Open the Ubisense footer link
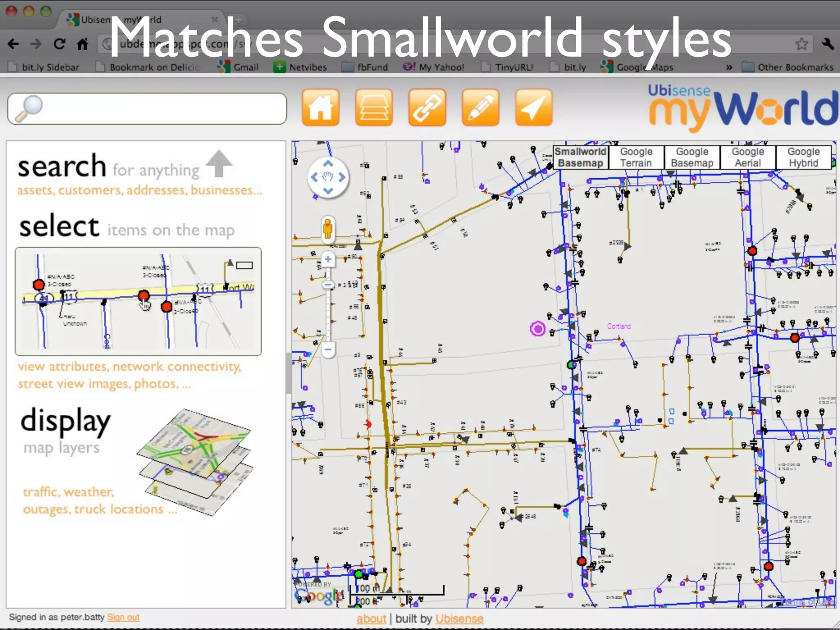Image resolution: width=840 pixels, height=630 pixels. click(459, 619)
